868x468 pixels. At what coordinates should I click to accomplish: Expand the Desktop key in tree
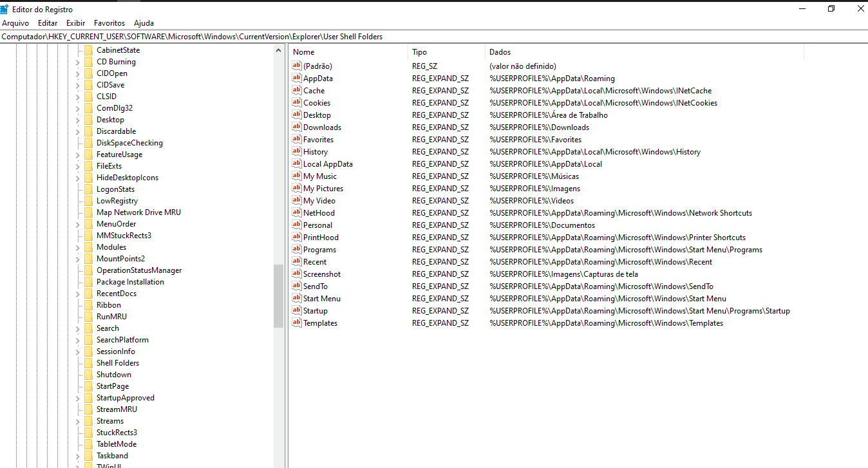click(78, 120)
